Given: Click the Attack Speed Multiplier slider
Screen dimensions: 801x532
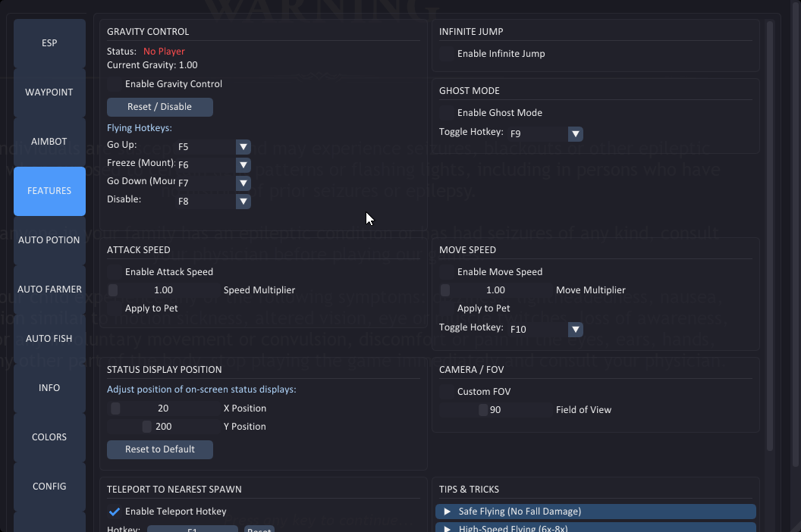Looking at the screenshot, I should tap(163, 290).
